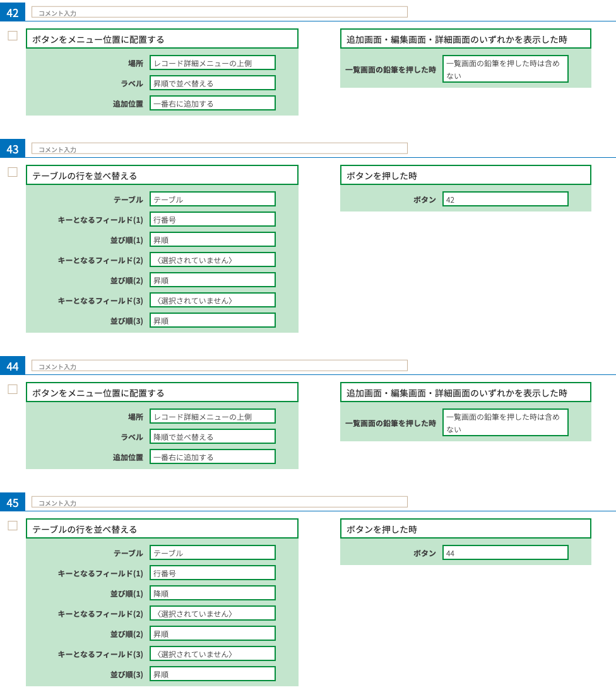Screen dimensions: 616x697
Task: Edit label '降順で並べ替える' field
Action: point(213,436)
